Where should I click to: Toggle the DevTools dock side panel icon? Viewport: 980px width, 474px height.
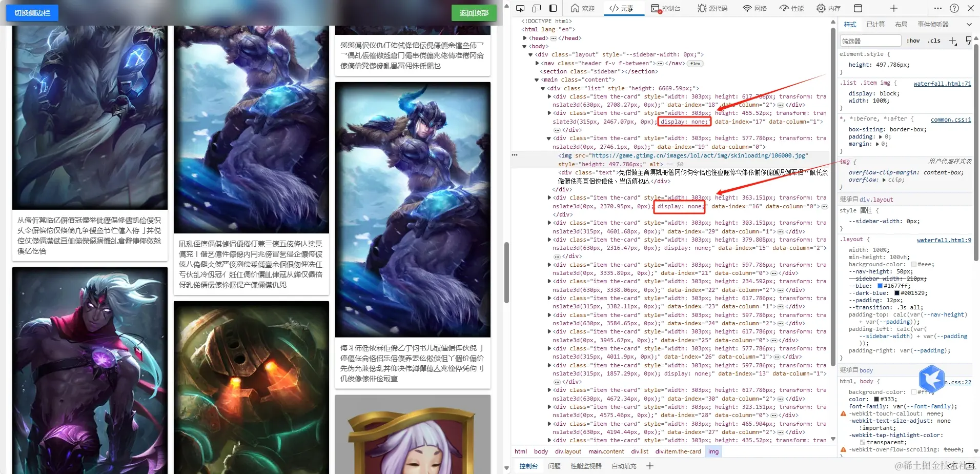[x=553, y=8]
